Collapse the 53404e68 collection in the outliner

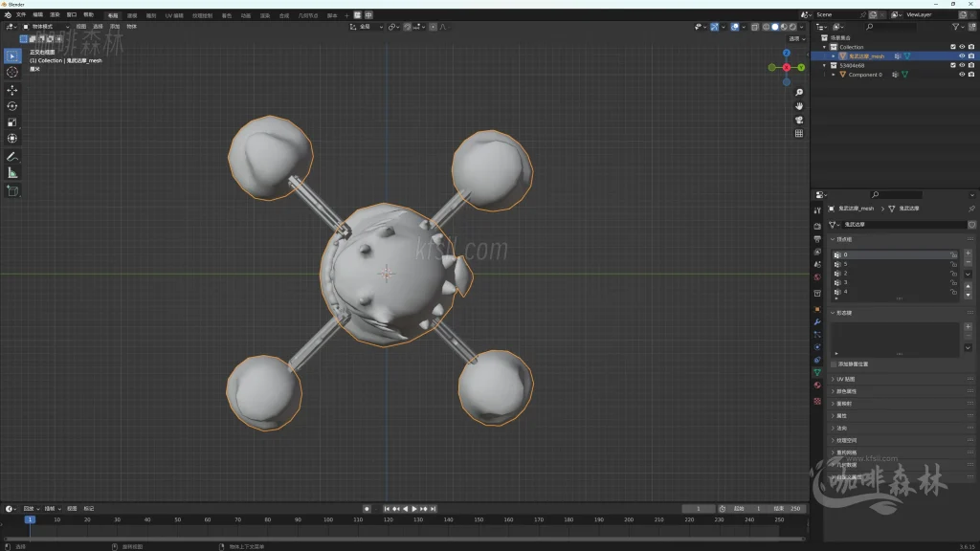pyautogui.click(x=824, y=65)
